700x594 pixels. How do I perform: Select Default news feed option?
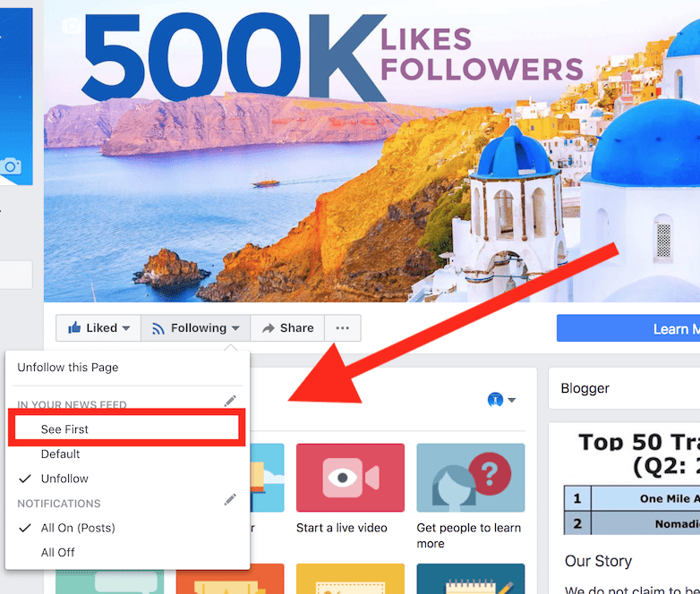coord(61,454)
